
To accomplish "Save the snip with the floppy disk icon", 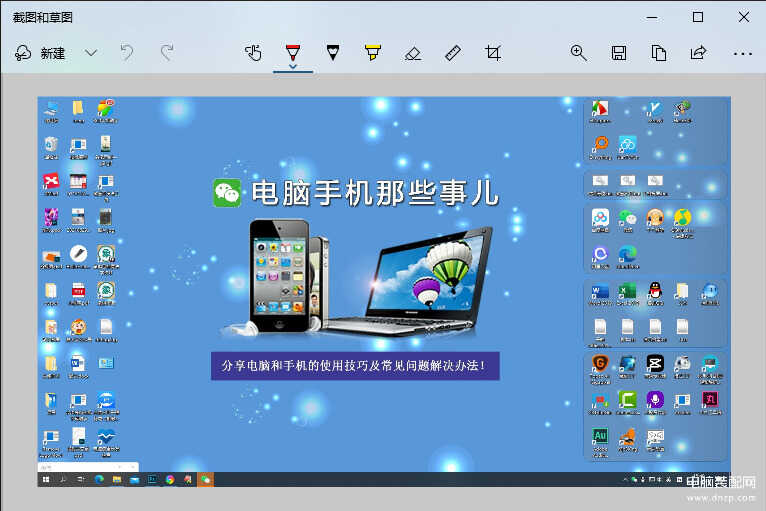I will 619,53.
